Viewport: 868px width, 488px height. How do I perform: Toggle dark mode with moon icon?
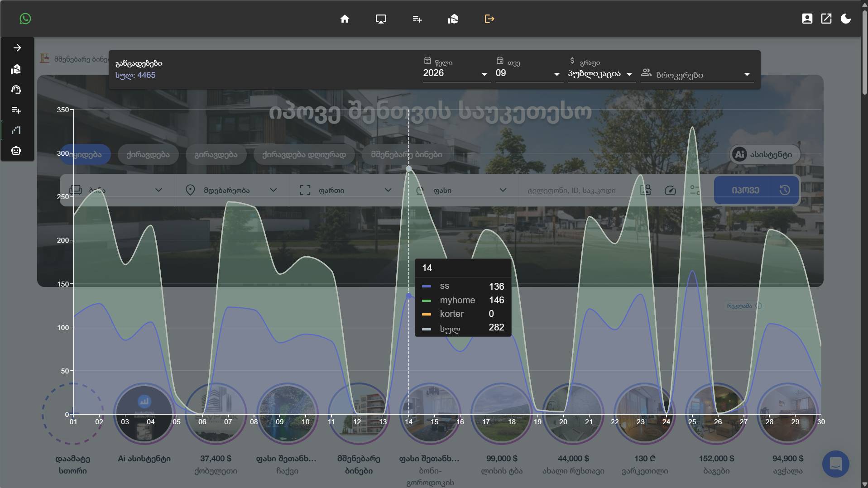click(x=846, y=19)
